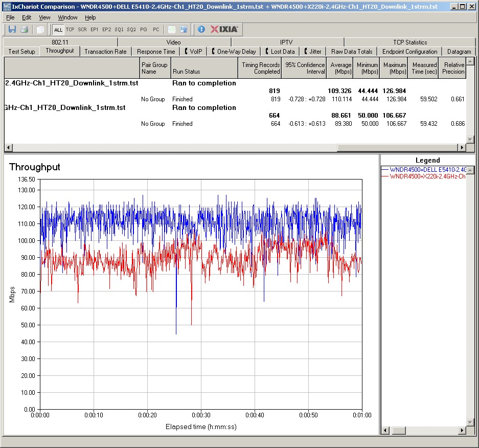Select the SCR filter toolbar button
The width and height of the screenshot is (479, 448).
click(x=82, y=29)
